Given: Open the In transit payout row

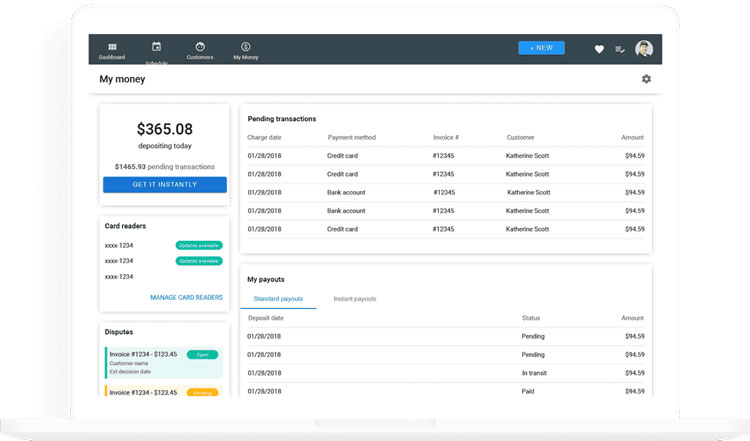Looking at the screenshot, I should (x=446, y=372).
